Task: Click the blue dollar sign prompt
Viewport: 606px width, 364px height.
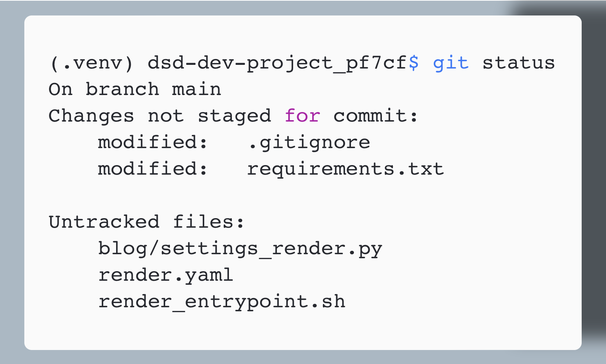Action: coord(414,63)
